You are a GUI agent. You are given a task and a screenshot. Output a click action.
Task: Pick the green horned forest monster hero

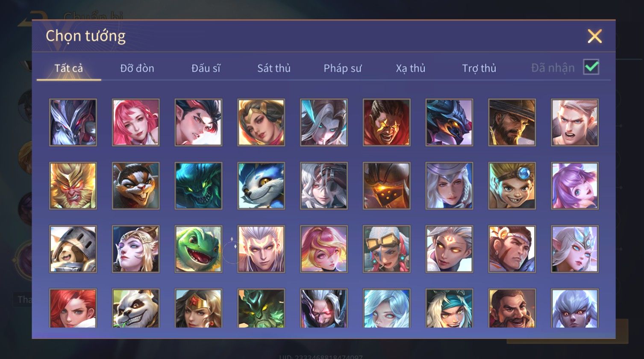pyautogui.click(x=261, y=309)
